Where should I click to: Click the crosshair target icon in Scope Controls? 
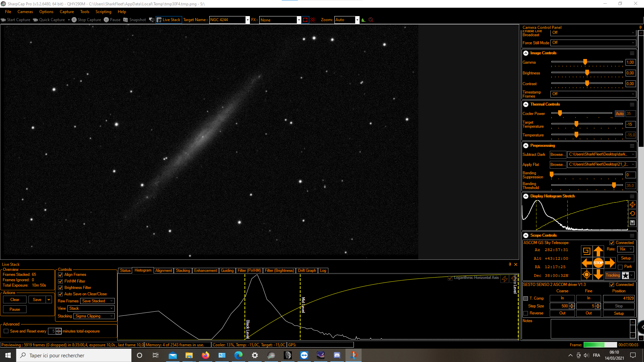coord(586,275)
